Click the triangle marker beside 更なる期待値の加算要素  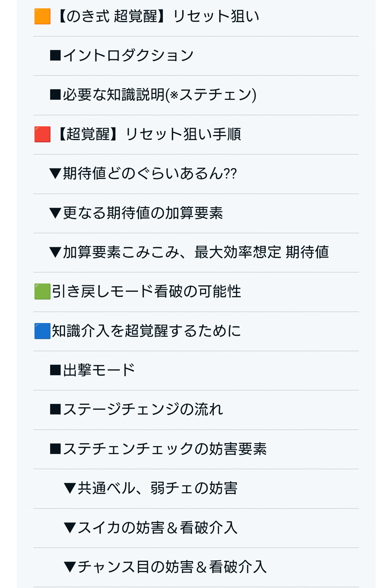(56, 213)
